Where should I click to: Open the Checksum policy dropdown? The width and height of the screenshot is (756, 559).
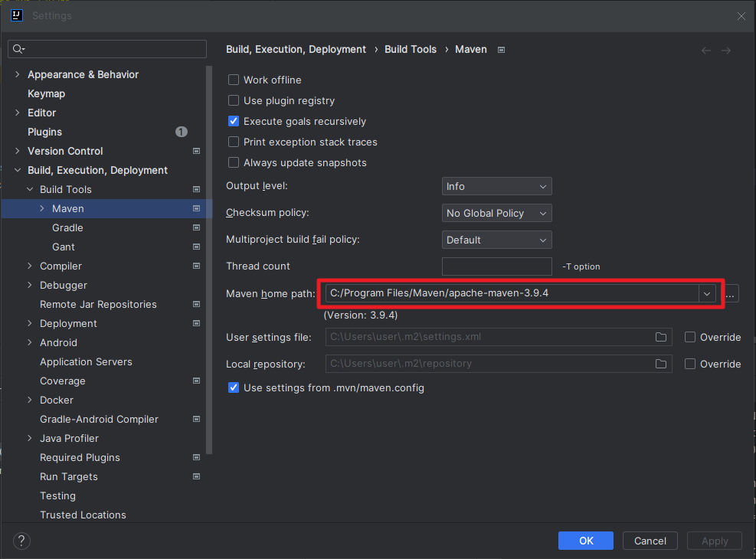click(496, 213)
